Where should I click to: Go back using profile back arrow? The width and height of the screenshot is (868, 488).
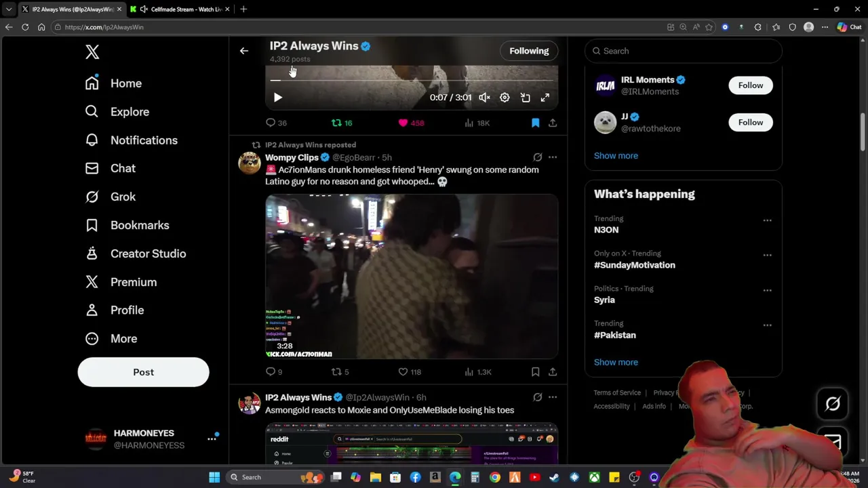pyautogui.click(x=244, y=51)
